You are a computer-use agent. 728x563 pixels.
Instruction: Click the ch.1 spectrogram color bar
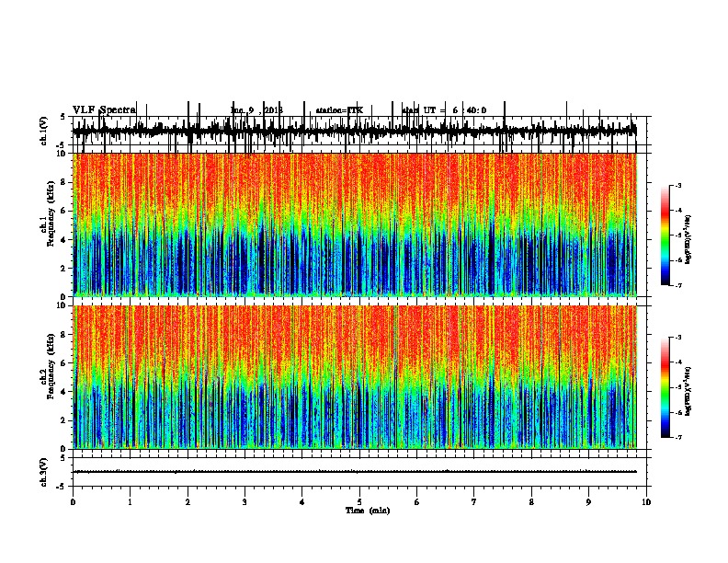pyautogui.click(x=665, y=236)
